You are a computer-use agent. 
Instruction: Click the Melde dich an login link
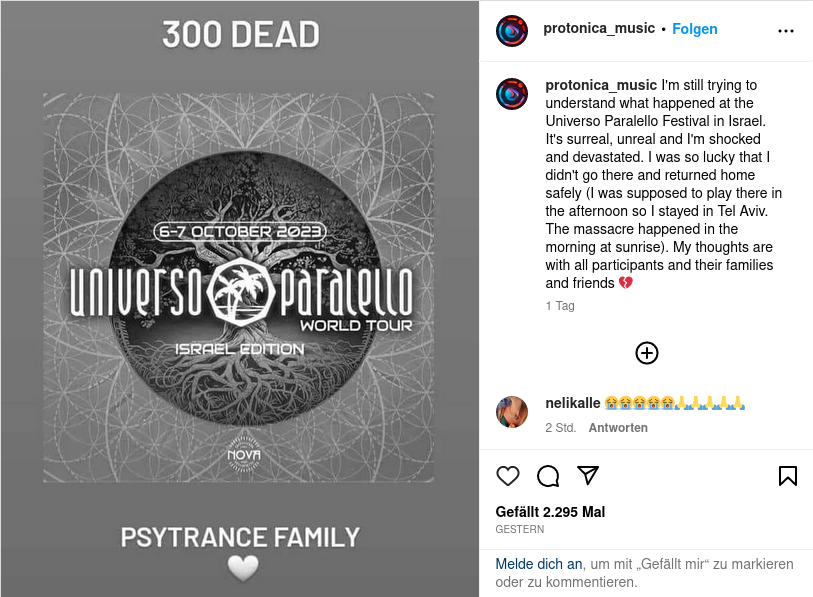(539, 564)
